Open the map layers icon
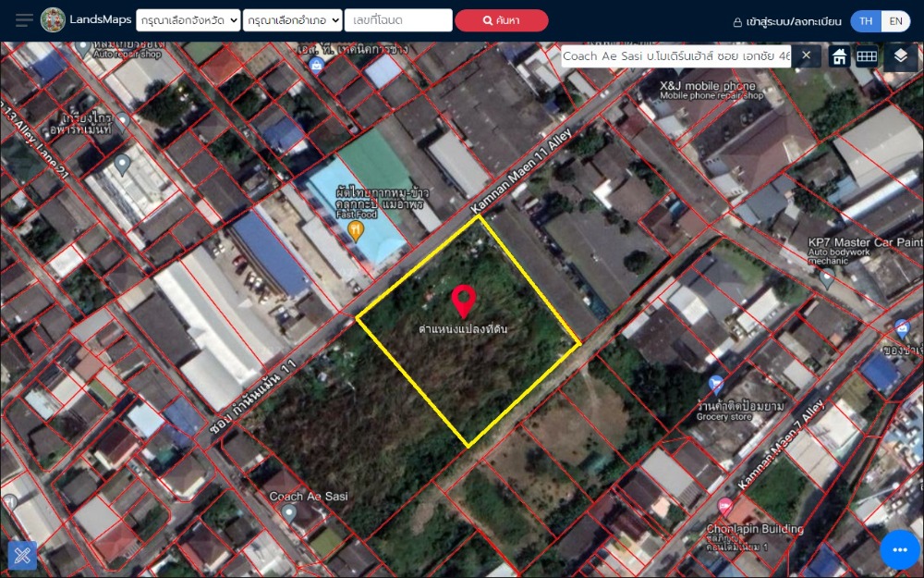 900,56
